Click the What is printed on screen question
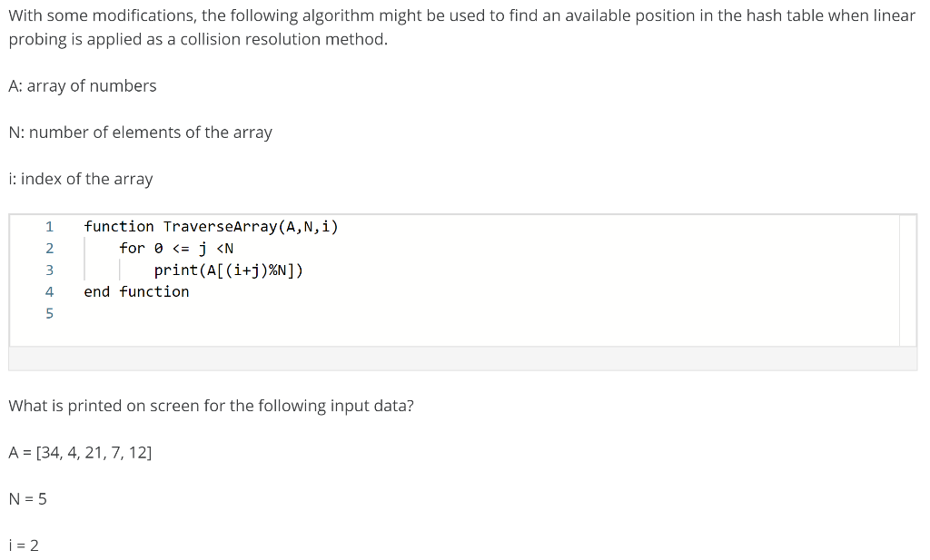 tap(211, 406)
